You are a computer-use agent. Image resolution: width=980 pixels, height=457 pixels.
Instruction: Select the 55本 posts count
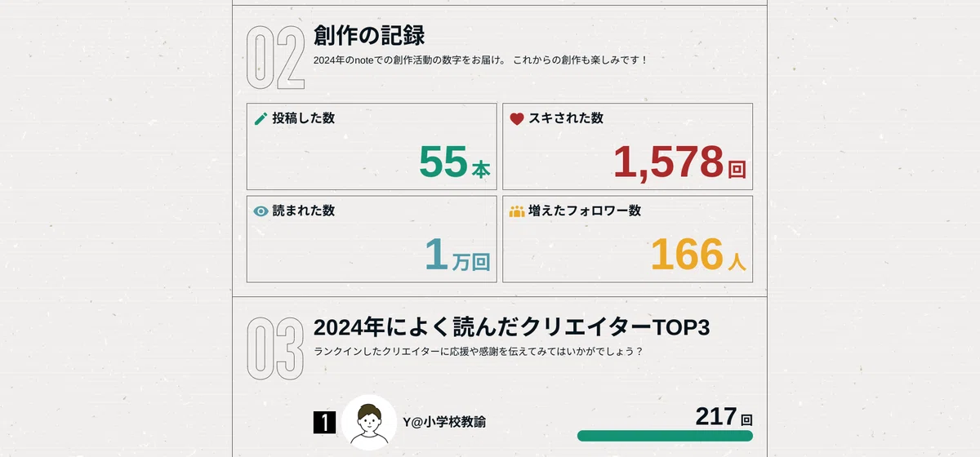pyautogui.click(x=455, y=162)
